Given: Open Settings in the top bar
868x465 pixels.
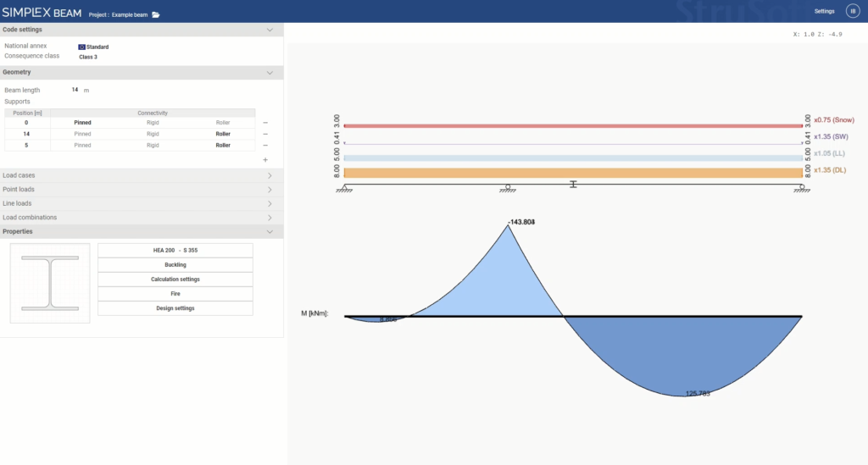Looking at the screenshot, I should click(x=824, y=11).
